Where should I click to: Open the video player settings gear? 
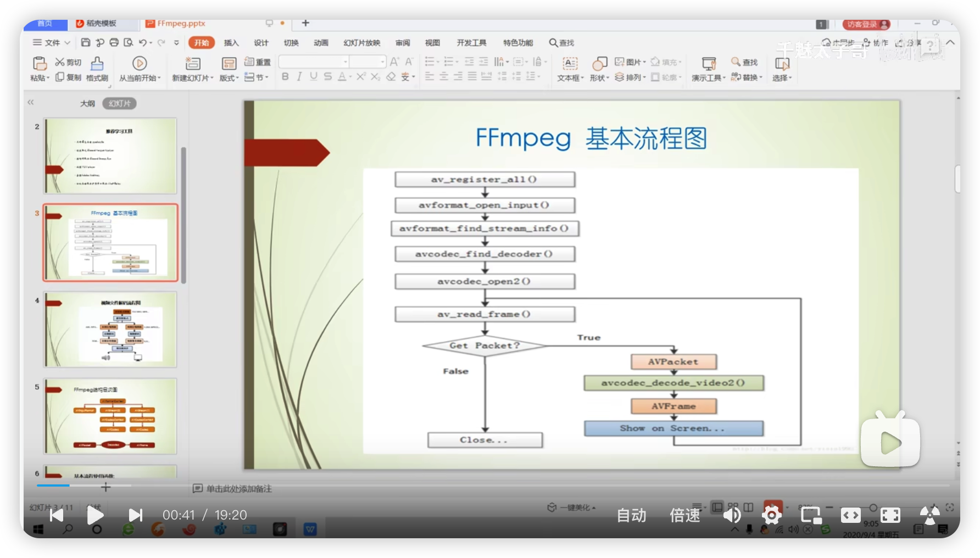[771, 515]
